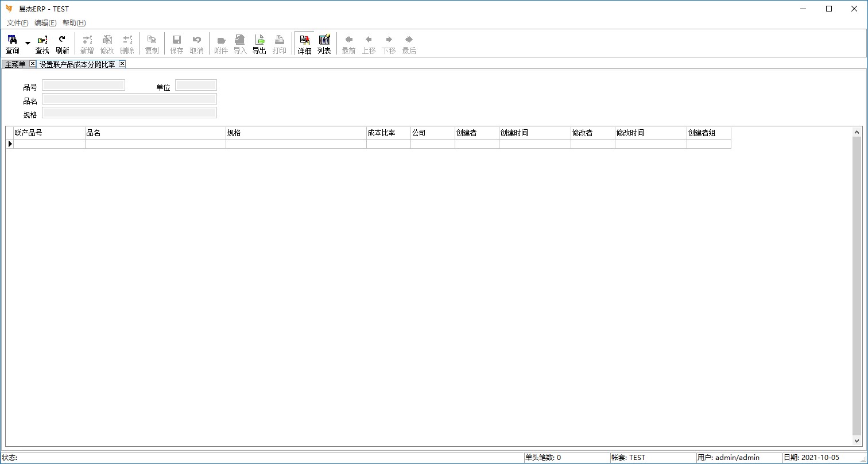The height and width of the screenshot is (464, 868).
Task: Open the 编辑(E) menu
Action: pos(45,23)
